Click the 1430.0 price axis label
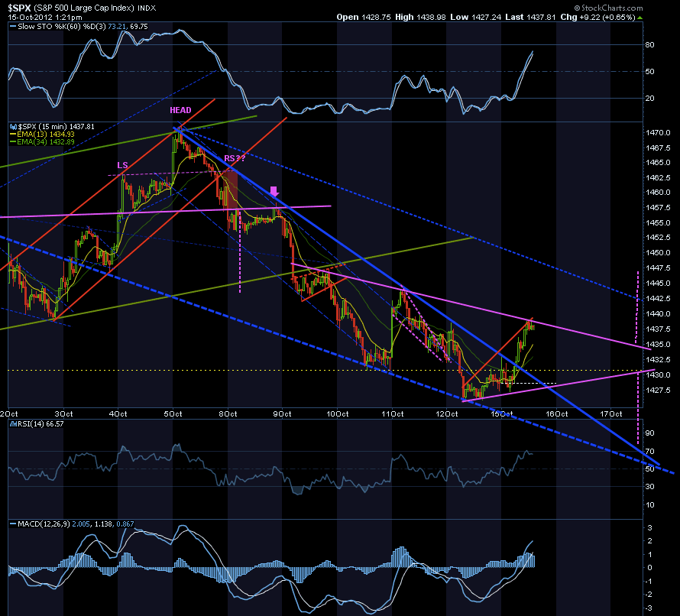Viewport: 680px width, 616px height. (658, 374)
